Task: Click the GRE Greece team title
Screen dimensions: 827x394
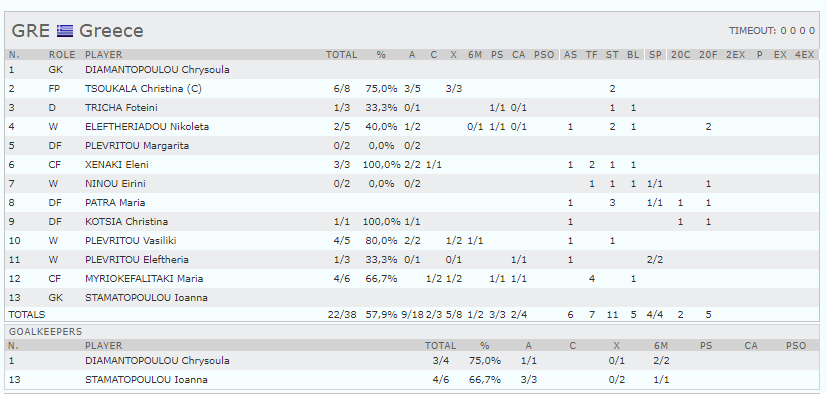Action: click(x=77, y=31)
